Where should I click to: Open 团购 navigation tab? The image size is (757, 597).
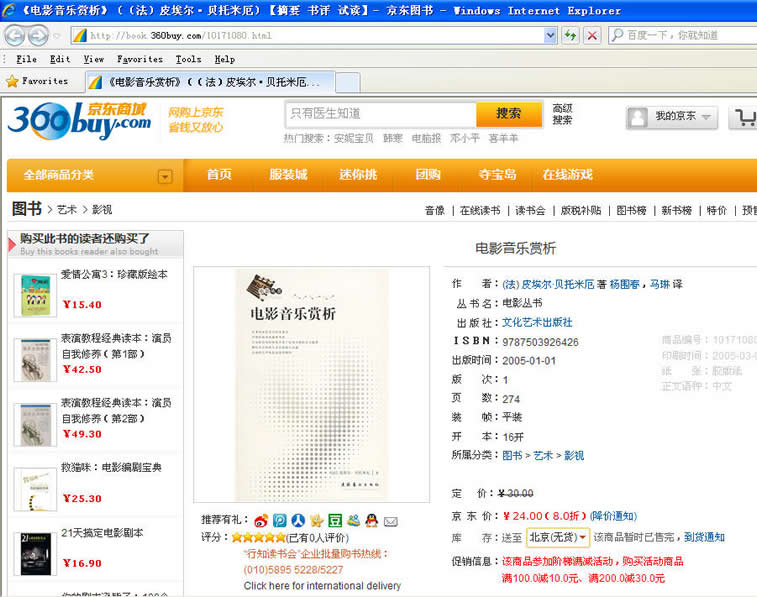click(x=428, y=175)
